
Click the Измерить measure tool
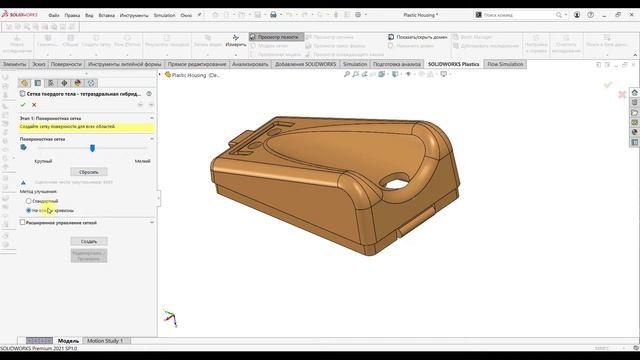236,40
